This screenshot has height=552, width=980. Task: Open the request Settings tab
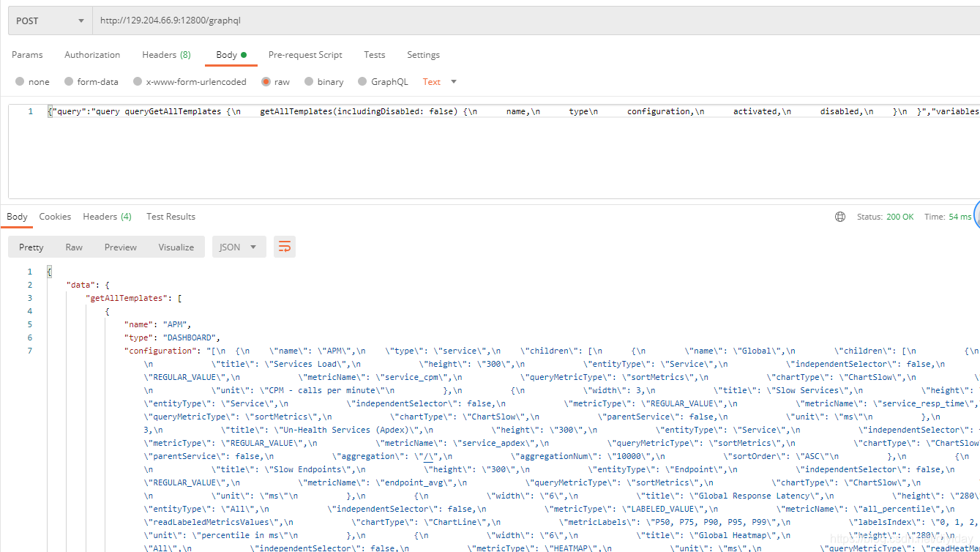pyautogui.click(x=424, y=55)
